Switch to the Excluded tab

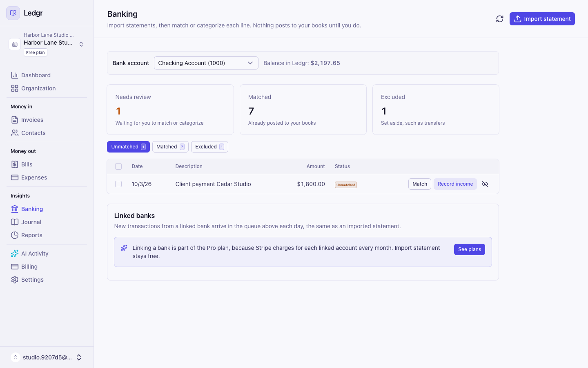(209, 147)
